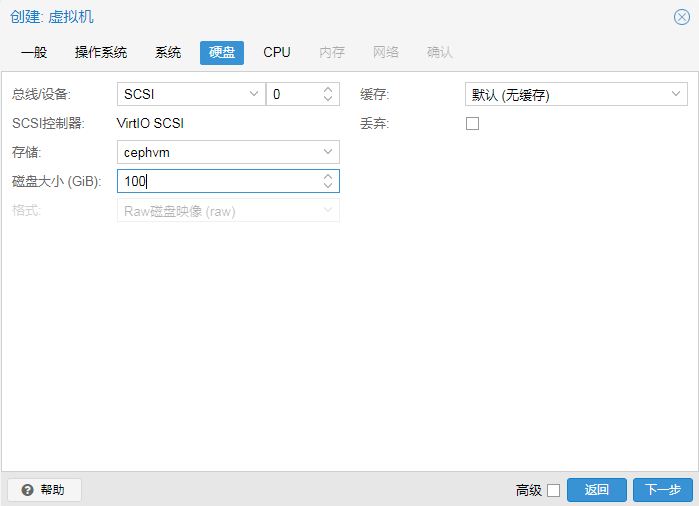Open the 系统 tab
The width and height of the screenshot is (699, 506).
point(168,53)
